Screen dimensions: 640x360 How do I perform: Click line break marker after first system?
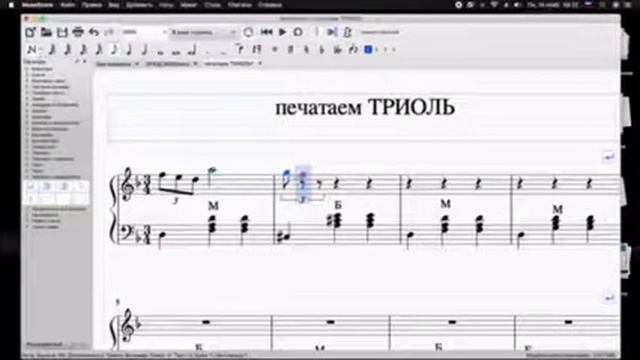pyautogui.click(x=609, y=157)
